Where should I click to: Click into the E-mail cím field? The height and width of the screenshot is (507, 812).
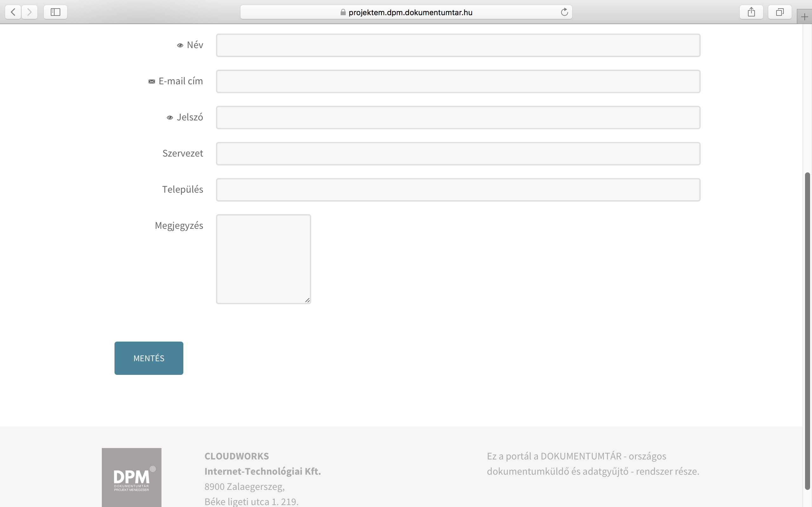458,81
